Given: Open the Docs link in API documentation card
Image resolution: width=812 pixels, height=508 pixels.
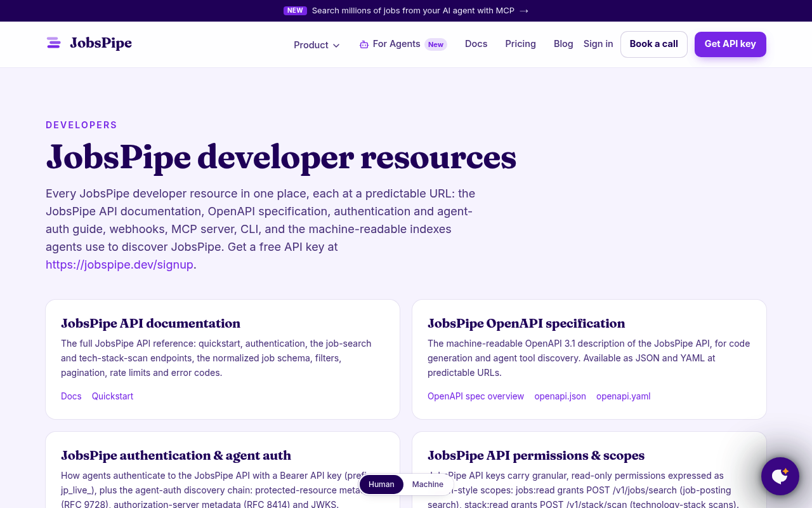Looking at the screenshot, I should coord(71,396).
